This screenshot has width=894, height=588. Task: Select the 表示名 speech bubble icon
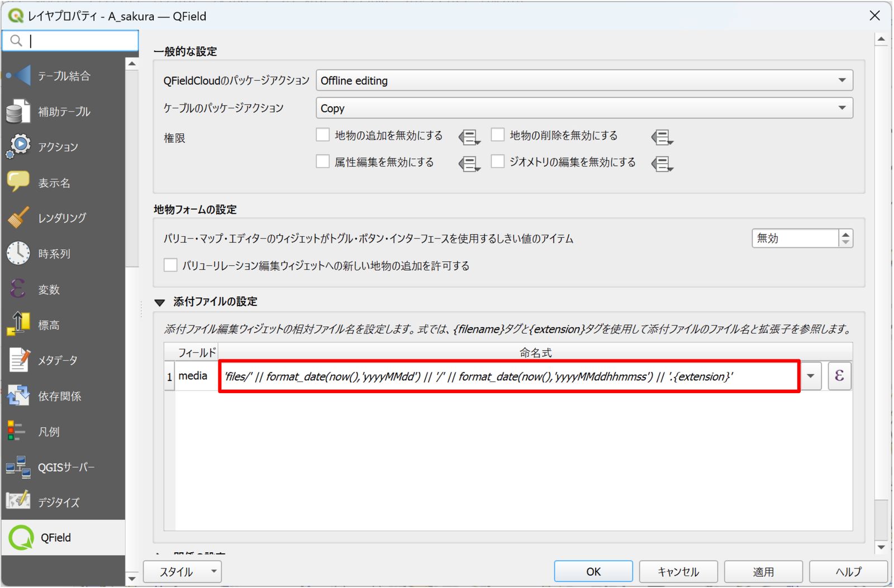point(18,182)
